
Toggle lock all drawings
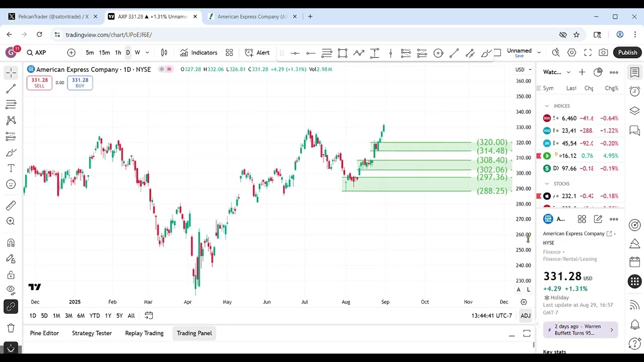11,275
